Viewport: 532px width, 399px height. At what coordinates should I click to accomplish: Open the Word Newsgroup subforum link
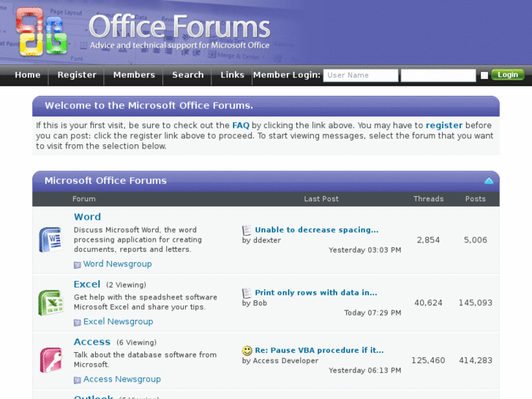[117, 264]
